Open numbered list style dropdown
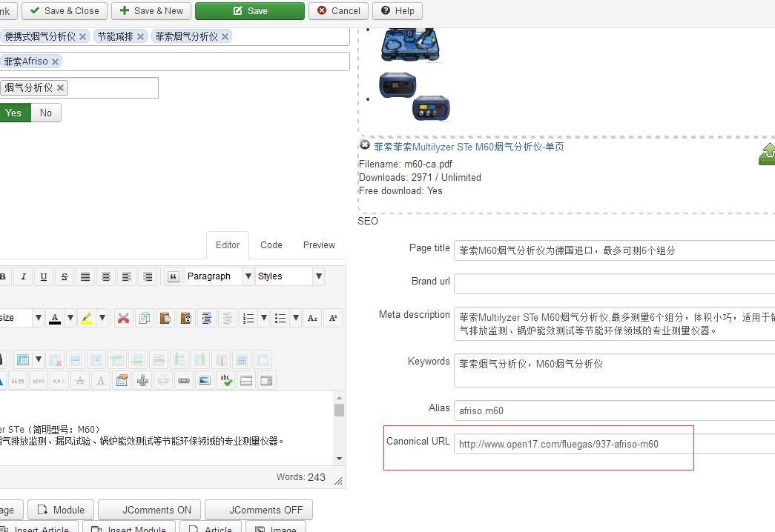The height and width of the screenshot is (532, 775). (264, 318)
